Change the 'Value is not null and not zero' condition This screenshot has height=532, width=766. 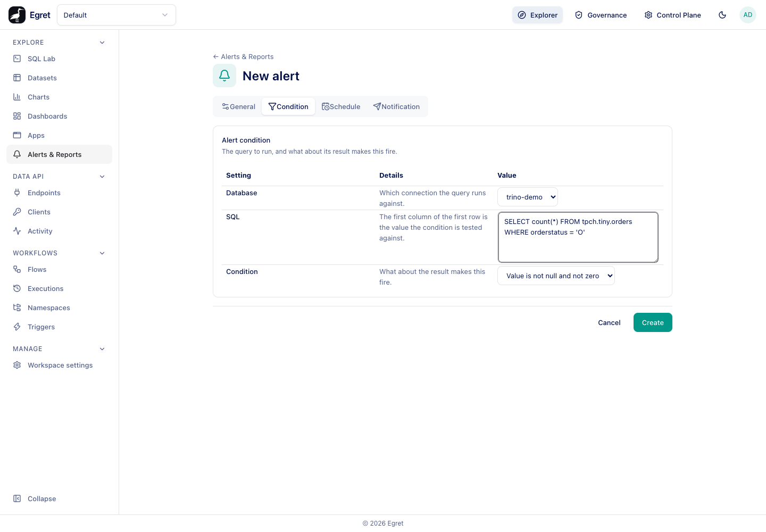click(x=556, y=276)
